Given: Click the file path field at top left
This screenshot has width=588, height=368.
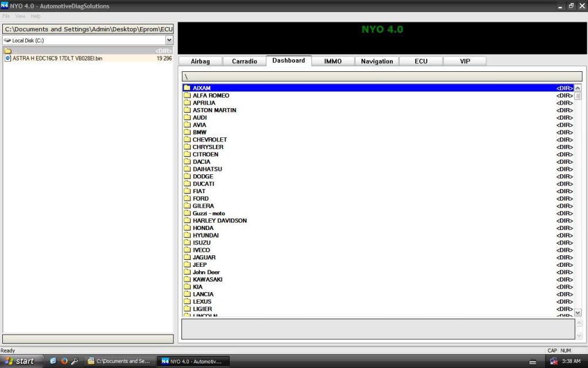Looking at the screenshot, I should click(x=88, y=29).
